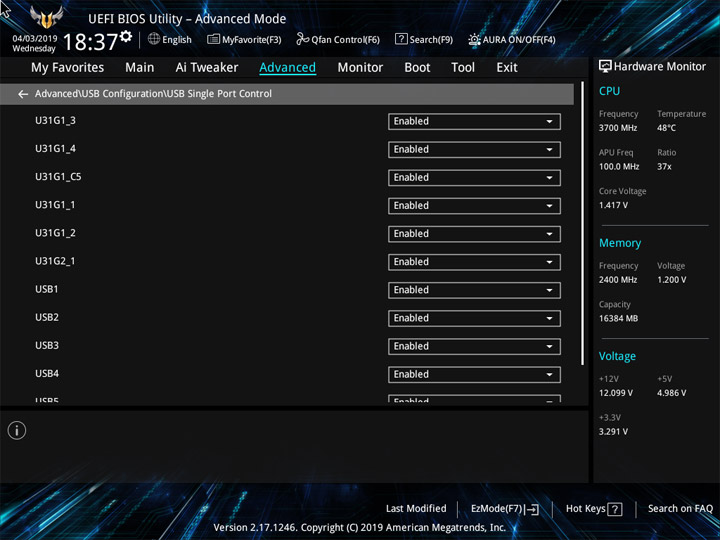Open the USB1 Enabled dropdown
The width and height of the screenshot is (720, 540).
coord(474,290)
